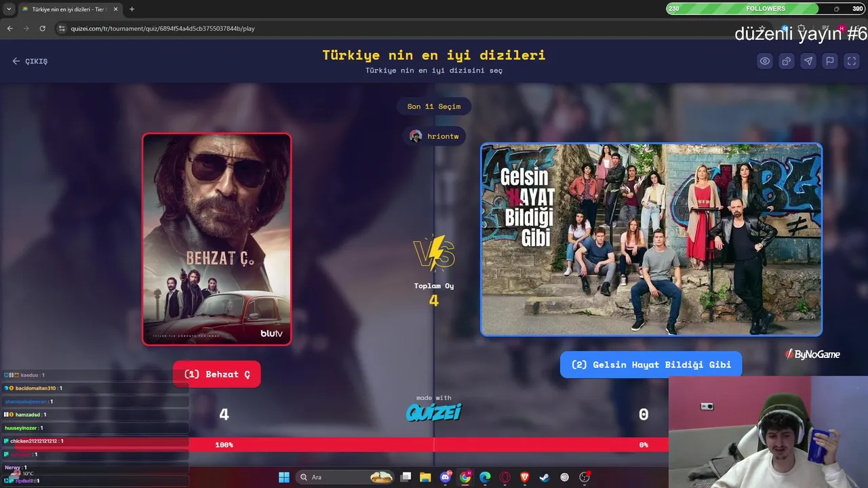Image resolution: width=868 pixels, height=488 pixels.
Task: Click the kaeduu vote row
Action: [95, 375]
